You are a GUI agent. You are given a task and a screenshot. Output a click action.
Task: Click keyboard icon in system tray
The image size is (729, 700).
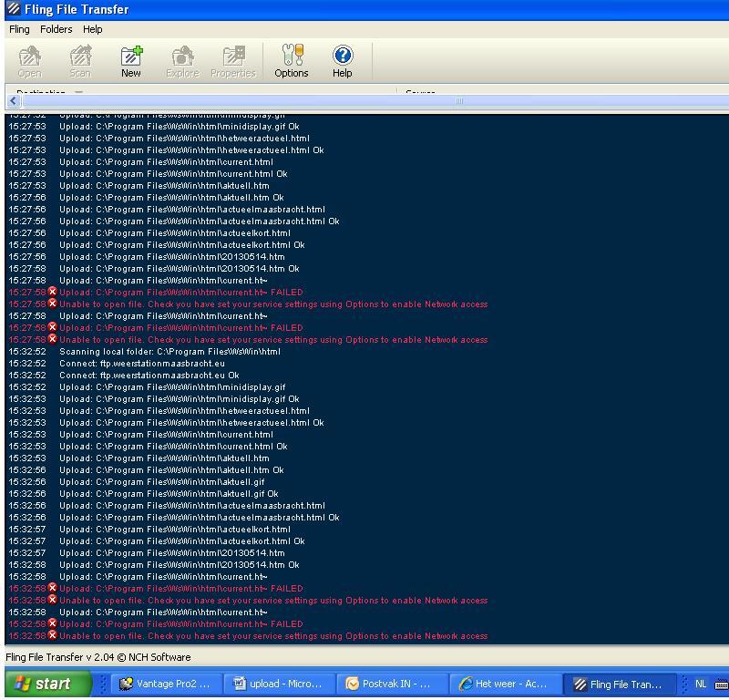[722, 685]
